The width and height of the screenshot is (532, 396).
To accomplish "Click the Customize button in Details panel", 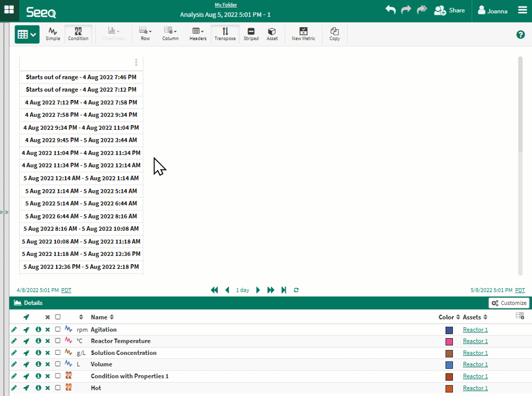I will [509, 303].
